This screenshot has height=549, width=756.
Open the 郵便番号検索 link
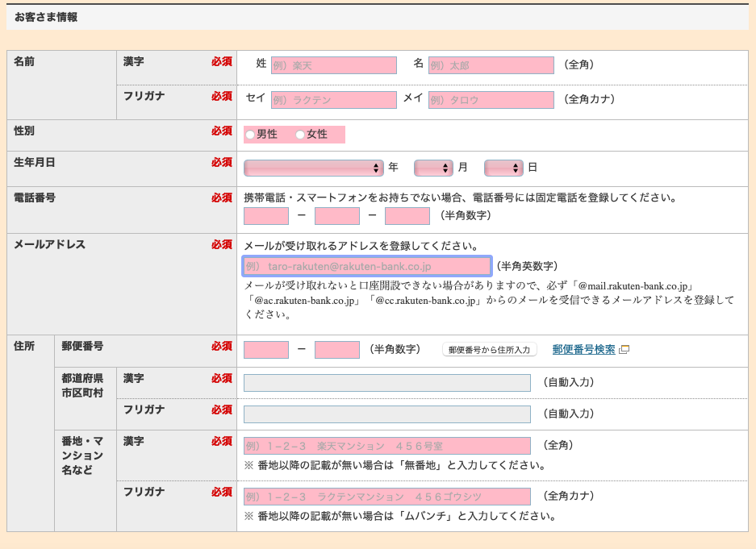point(583,350)
